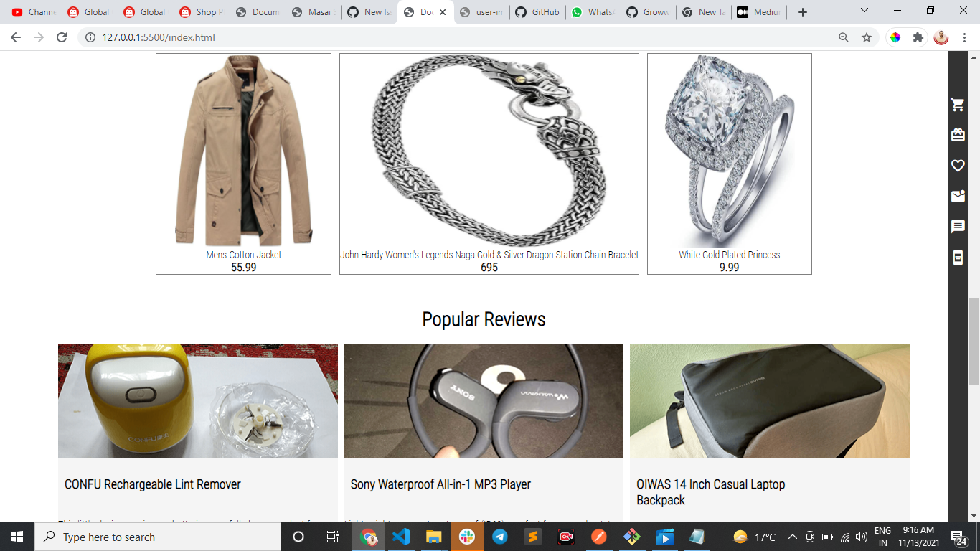
Task: Switch to the WhatsApp tab
Action: pyautogui.click(x=593, y=12)
